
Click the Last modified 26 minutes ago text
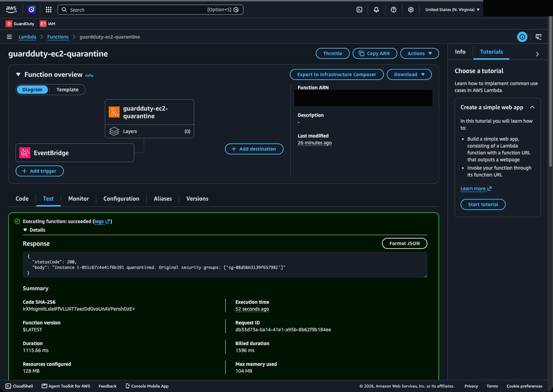pyautogui.click(x=315, y=143)
